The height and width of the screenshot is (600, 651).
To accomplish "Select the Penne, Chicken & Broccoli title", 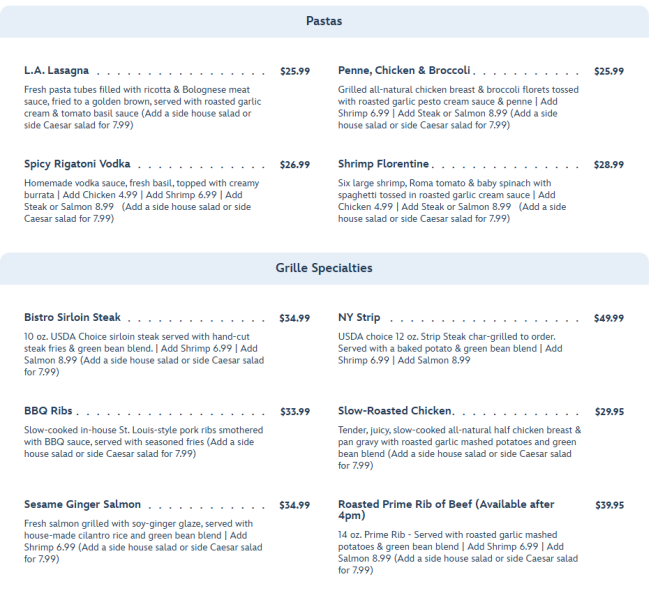I will click(x=404, y=71).
